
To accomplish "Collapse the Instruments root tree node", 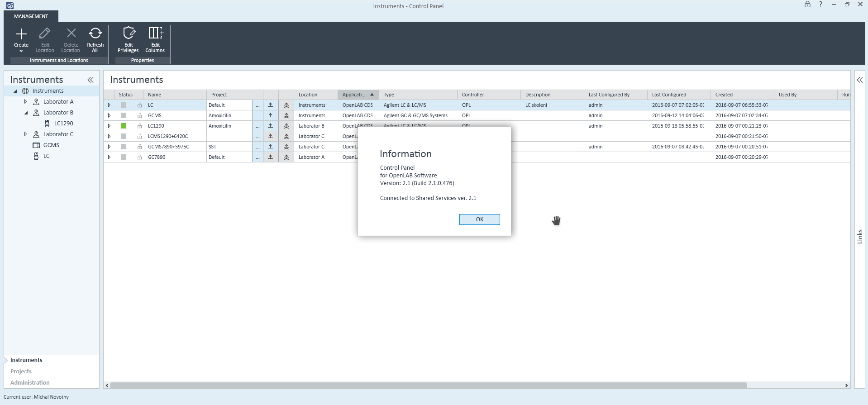I will point(15,91).
